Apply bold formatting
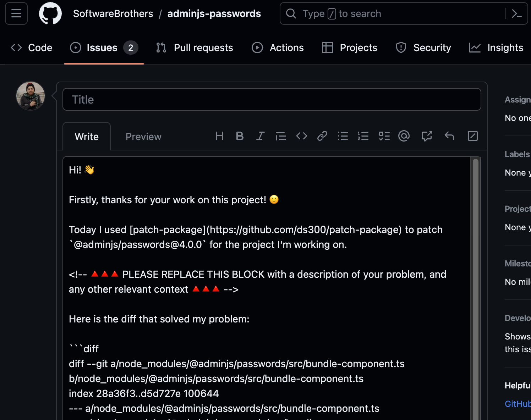The image size is (531, 420). coord(240,136)
